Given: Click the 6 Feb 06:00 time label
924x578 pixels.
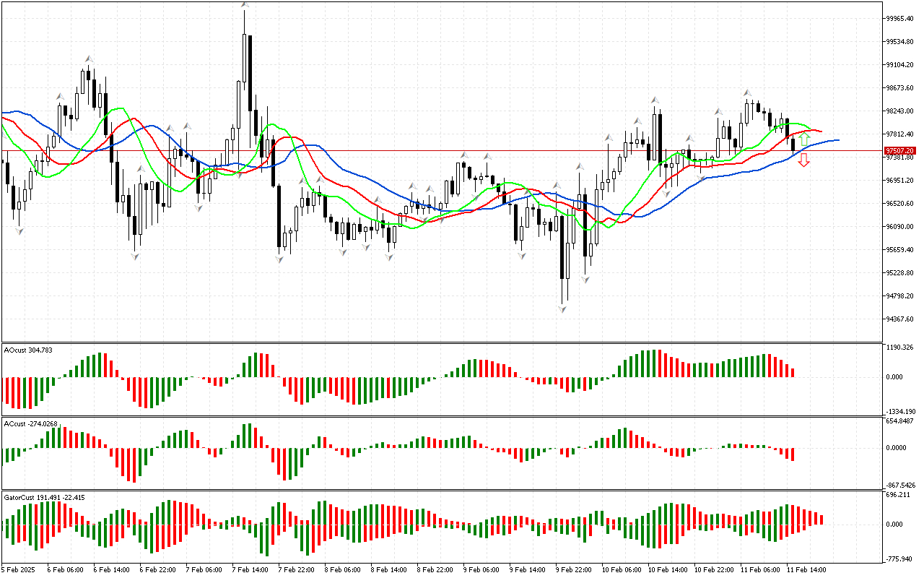Looking at the screenshot, I should click(x=66, y=570).
